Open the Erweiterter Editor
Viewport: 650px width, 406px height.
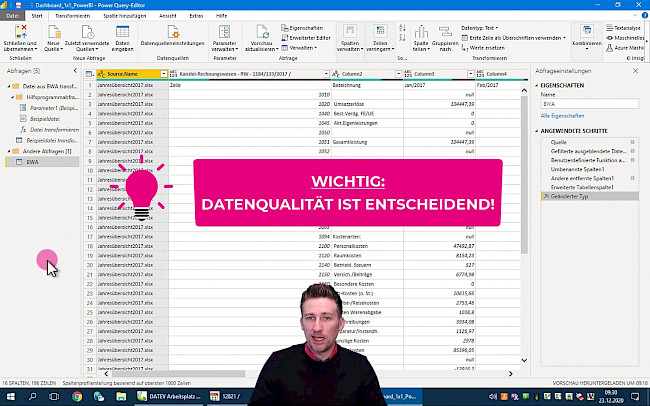click(306, 38)
